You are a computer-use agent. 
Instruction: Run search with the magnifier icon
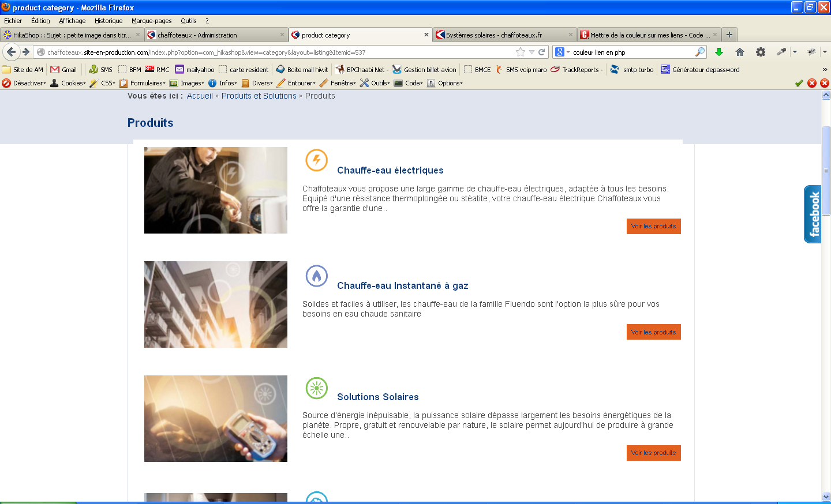700,52
